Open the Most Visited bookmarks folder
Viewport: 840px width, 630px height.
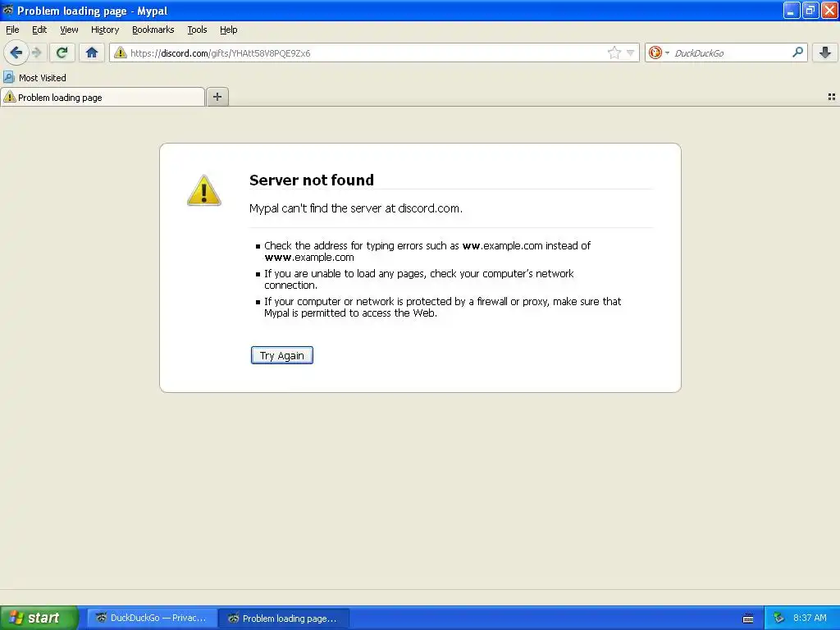coord(35,78)
